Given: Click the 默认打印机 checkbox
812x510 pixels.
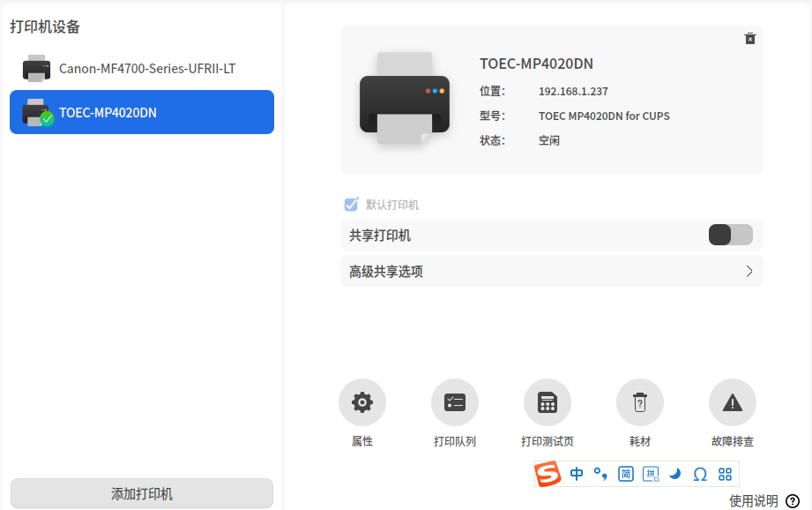Looking at the screenshot, I should coord(351,204).
